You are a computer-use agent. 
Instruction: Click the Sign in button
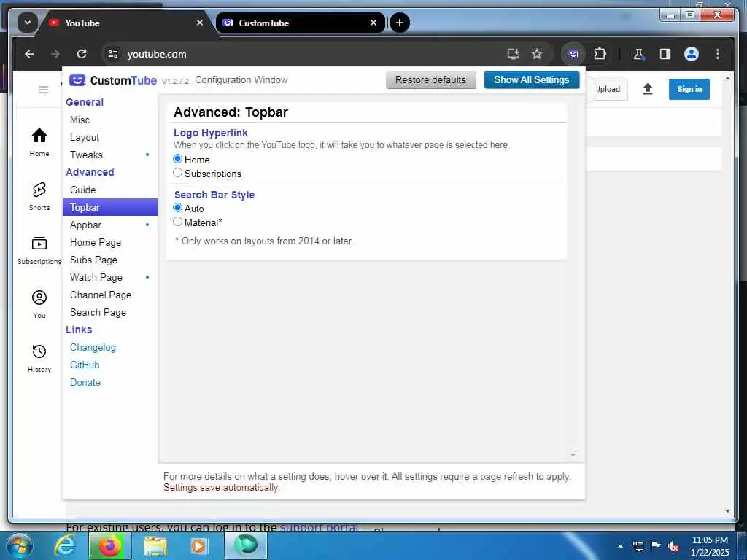point(689,89)
